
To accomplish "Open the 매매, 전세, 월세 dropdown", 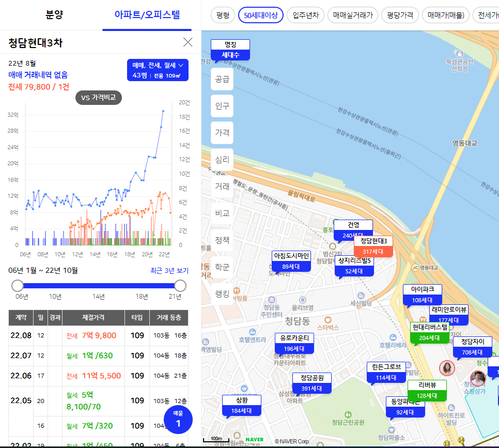I will coord(158,65).
